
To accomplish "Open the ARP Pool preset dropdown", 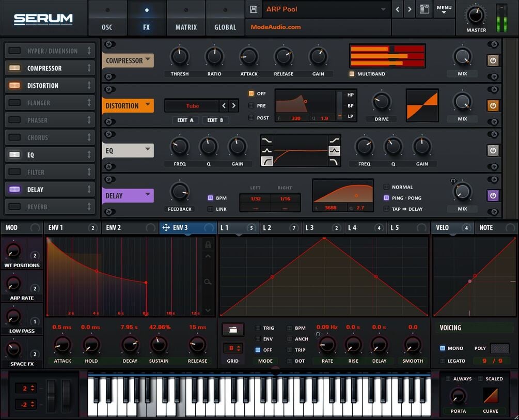I will pos(326,9).
